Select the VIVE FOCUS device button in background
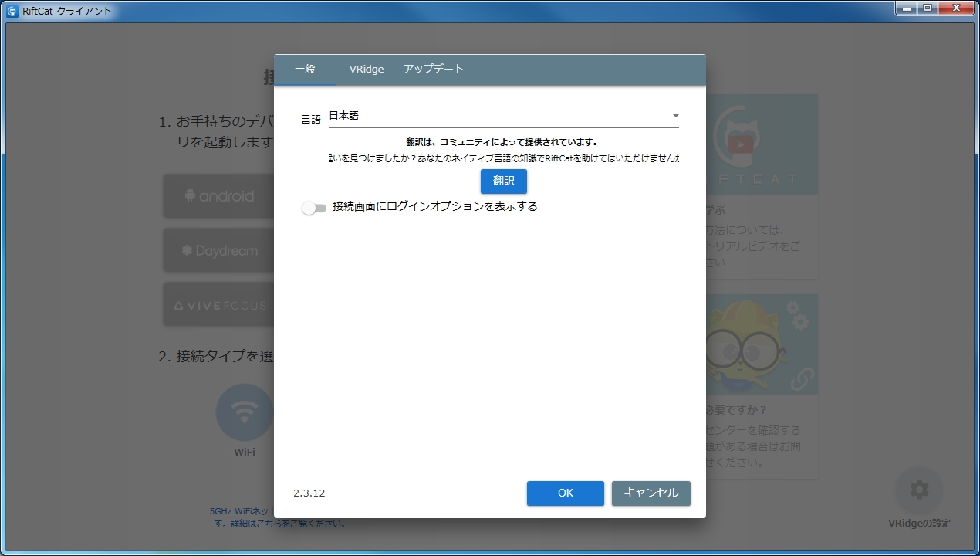980x556 pixels. (x=219, y=304)
